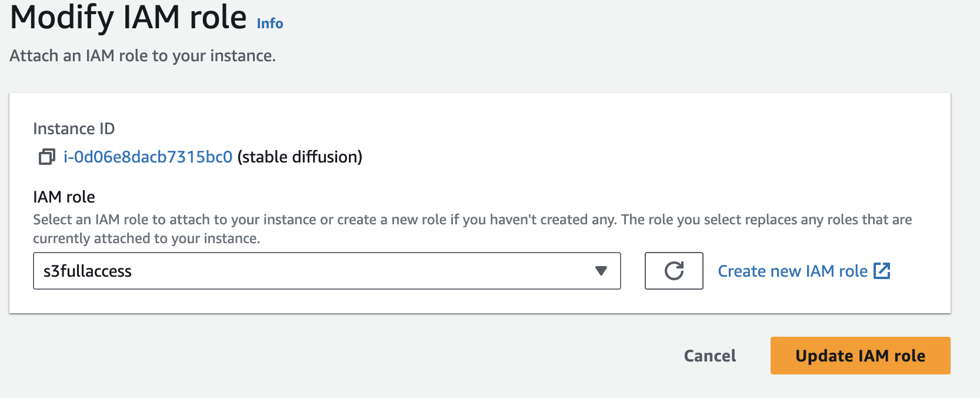Viewport: 980px width, 398px height.
Task: Open the Info help link beside Modify IAM role
Action: click(269, 24)
